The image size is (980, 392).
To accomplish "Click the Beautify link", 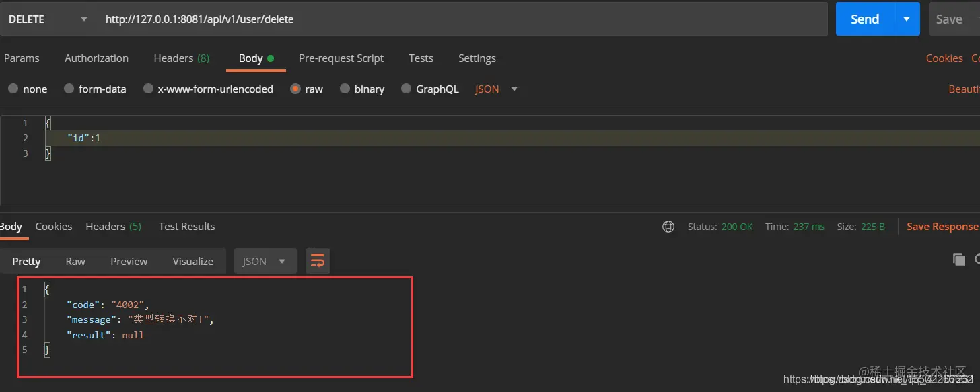I will 964,89.
